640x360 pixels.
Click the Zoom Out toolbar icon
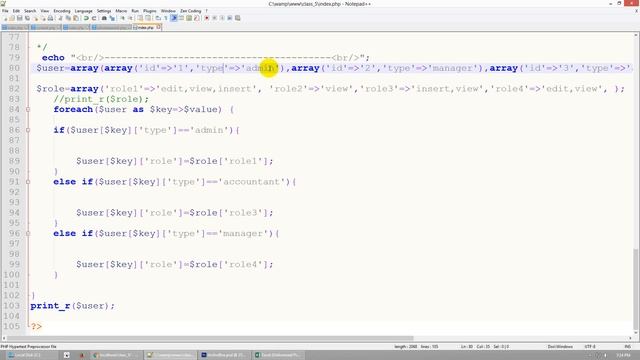coord(131,18)
